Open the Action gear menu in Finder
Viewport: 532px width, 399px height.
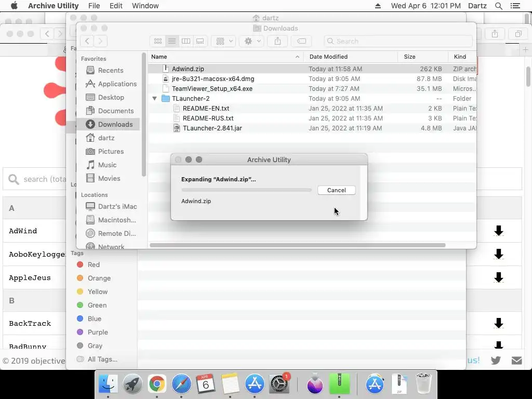pos(251,41)
